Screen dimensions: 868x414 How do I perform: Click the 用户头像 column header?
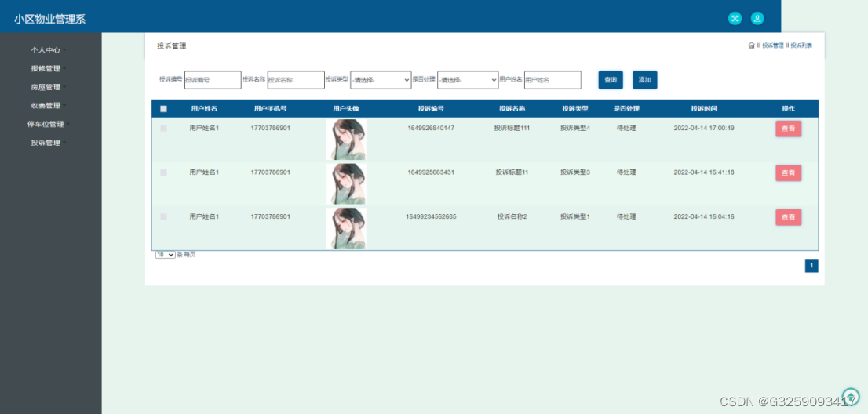coord(346,108)
